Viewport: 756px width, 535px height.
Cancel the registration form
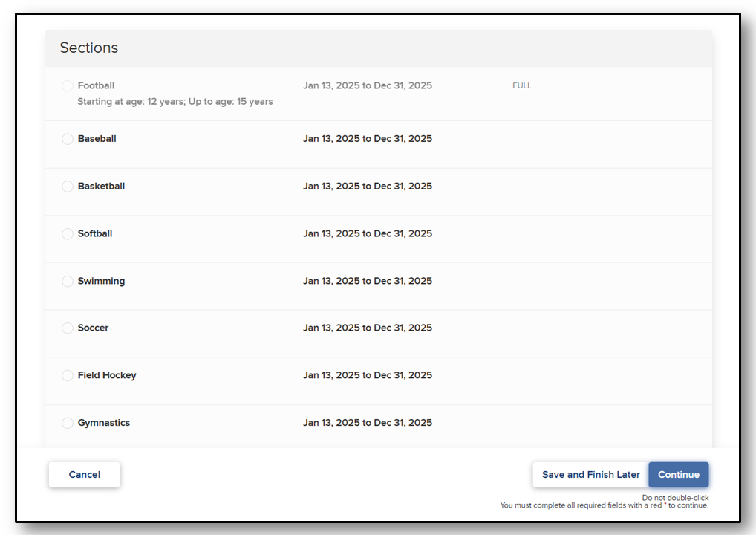[x=85, y=475]
